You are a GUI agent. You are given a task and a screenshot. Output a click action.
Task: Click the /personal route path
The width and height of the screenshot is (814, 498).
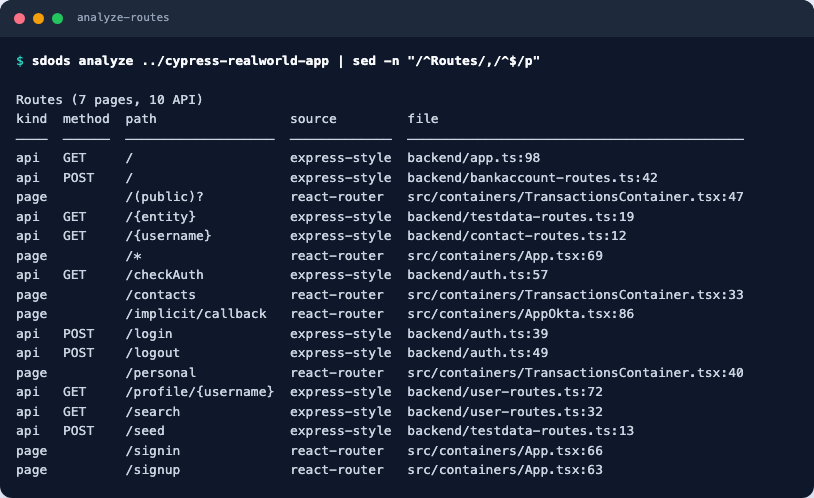tap(160, 372)
